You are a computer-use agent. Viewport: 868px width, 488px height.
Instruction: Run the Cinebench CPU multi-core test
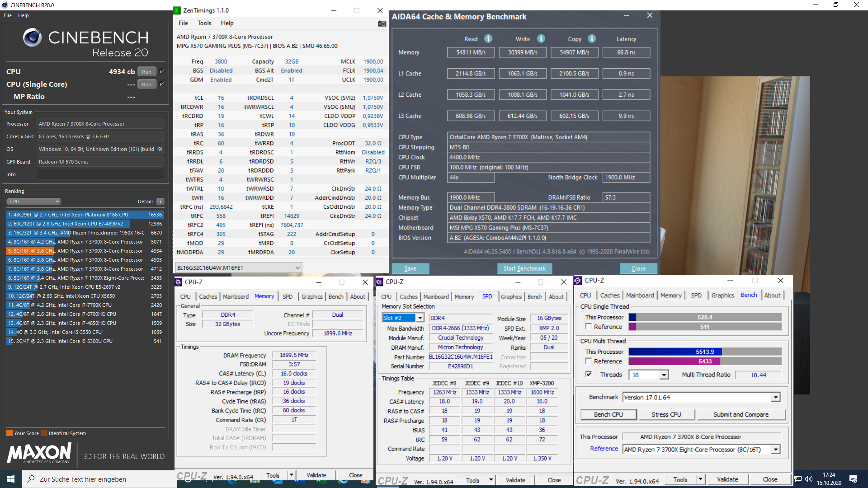tap(146, 71)
